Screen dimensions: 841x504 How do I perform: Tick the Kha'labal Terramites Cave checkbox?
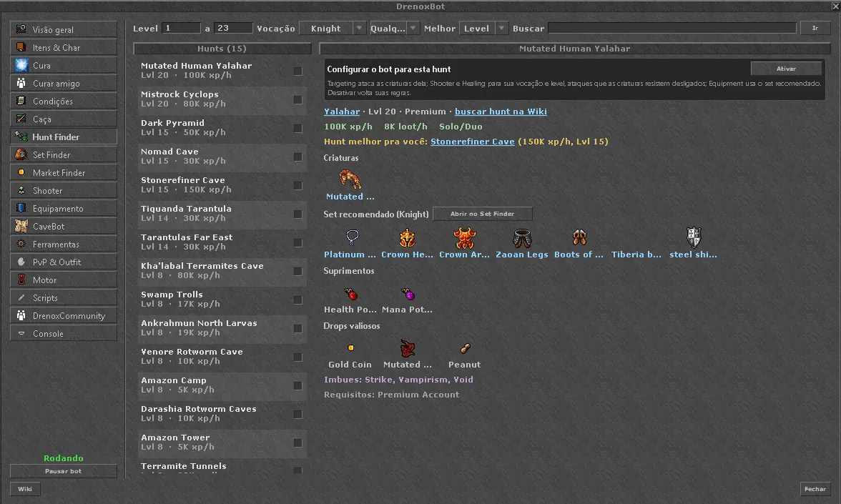297,272
